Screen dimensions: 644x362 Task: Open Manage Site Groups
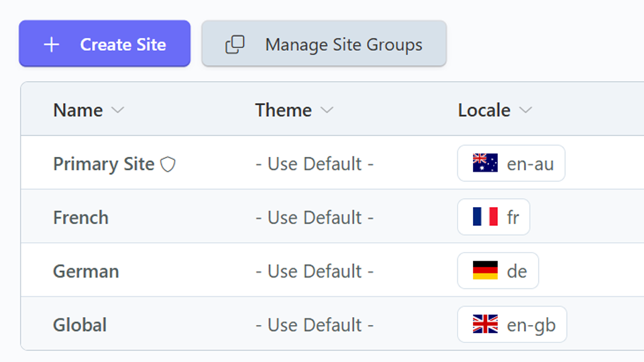click(x=324, y=44)
